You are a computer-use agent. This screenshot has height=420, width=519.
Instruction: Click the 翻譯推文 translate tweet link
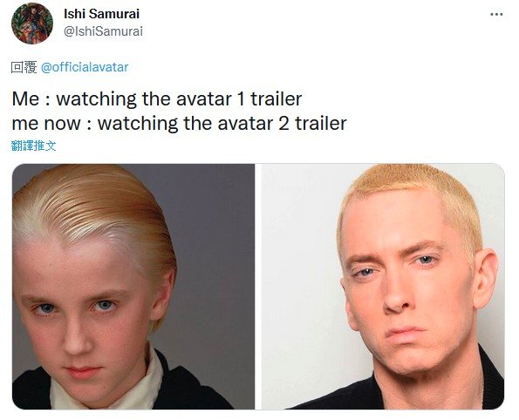tap(33, 146)
